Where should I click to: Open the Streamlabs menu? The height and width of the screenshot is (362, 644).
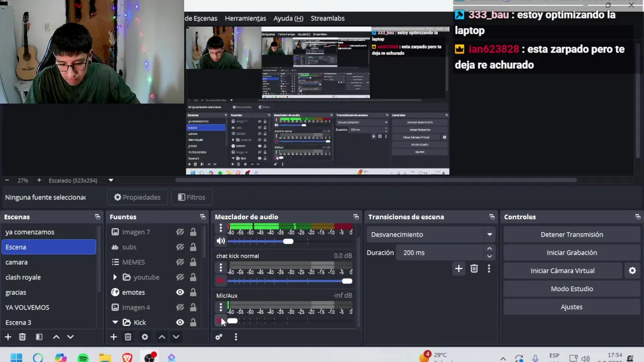328,18
